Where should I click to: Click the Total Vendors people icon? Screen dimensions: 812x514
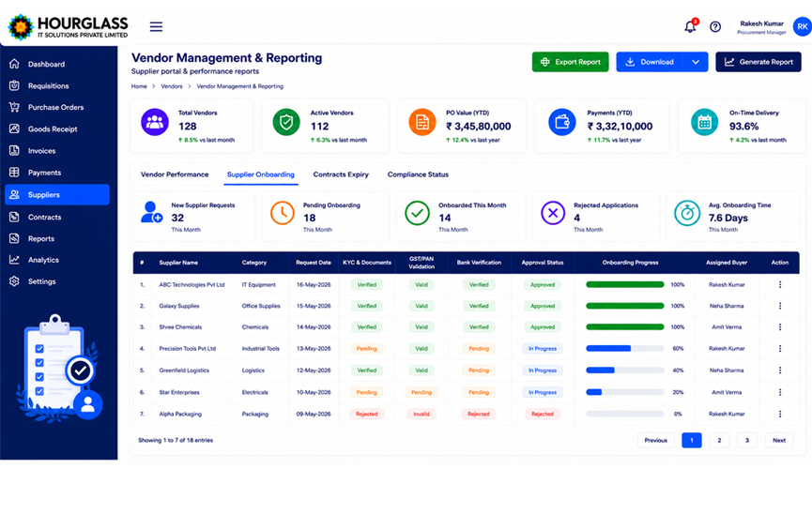155,122
